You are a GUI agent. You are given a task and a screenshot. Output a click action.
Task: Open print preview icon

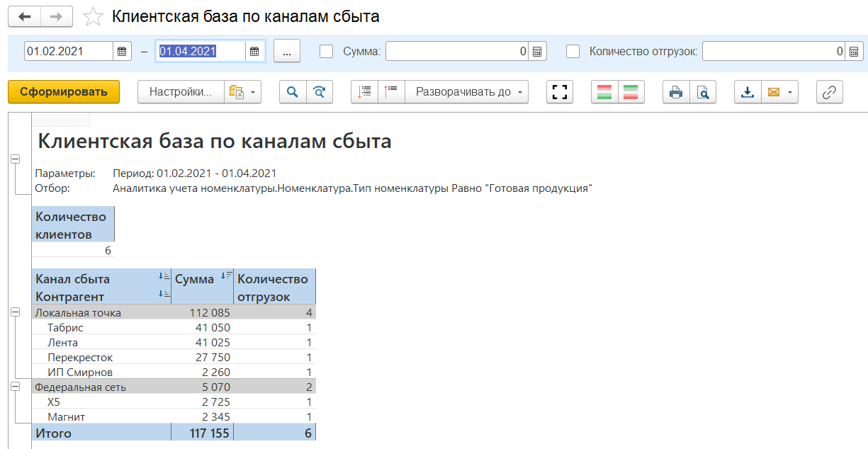pos(702,92)
